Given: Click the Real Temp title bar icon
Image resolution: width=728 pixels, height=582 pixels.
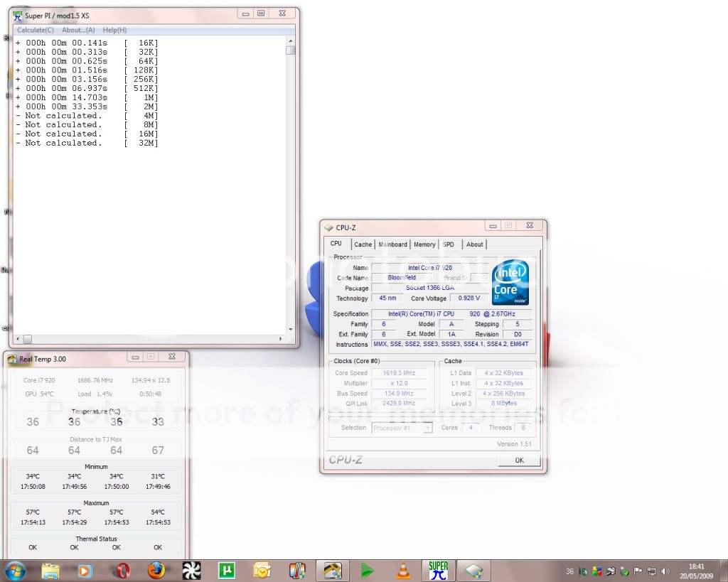Looking at the screenshot, I should [x=11, y=359].
